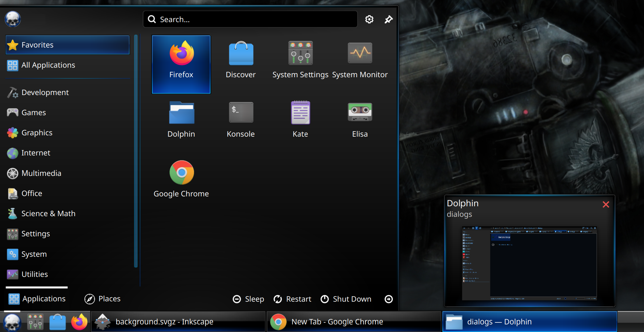The height and width of the screenshot is (332, 644).
Task: Open Discover software center
Action: (x=241, y=64)
